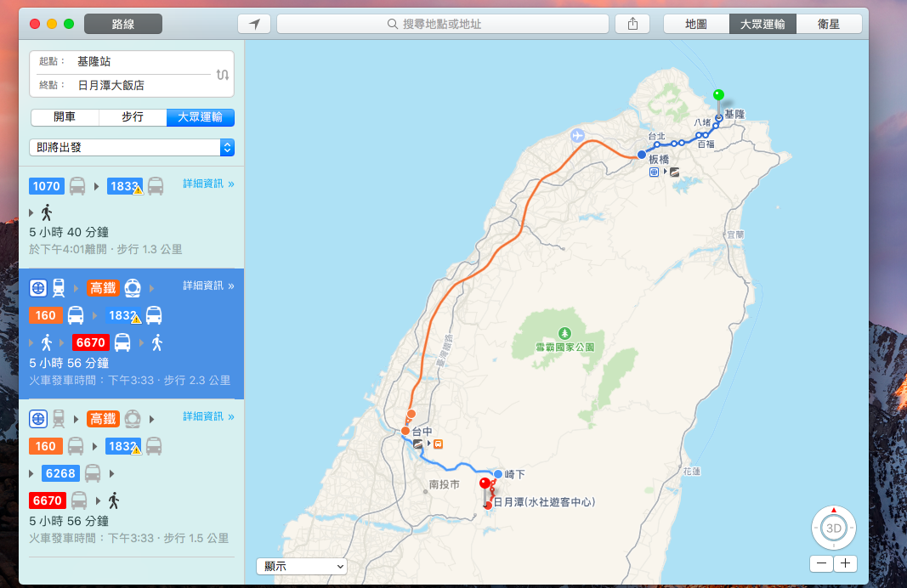
Task: Switch to 大眾運輸 view in the toolbar
Action: point(762,24)
